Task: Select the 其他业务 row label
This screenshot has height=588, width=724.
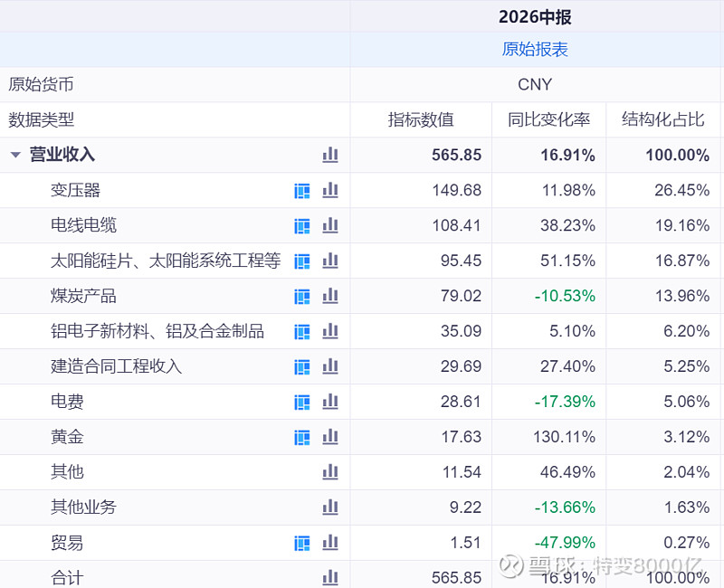Action: click(x=83, y=507)
